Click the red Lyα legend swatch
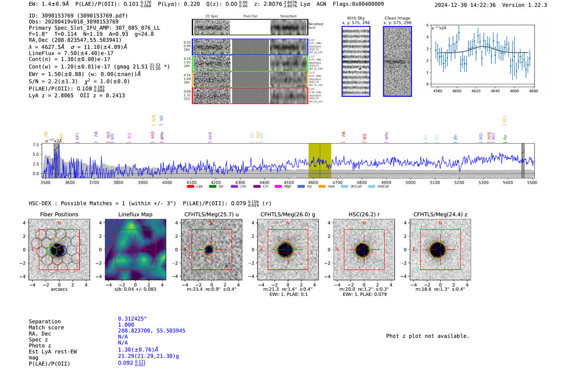Screen dimensions: 576x392 190,187
